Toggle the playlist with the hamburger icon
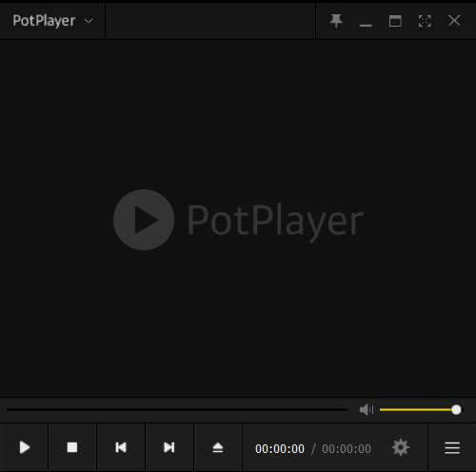 coord(452,448)
